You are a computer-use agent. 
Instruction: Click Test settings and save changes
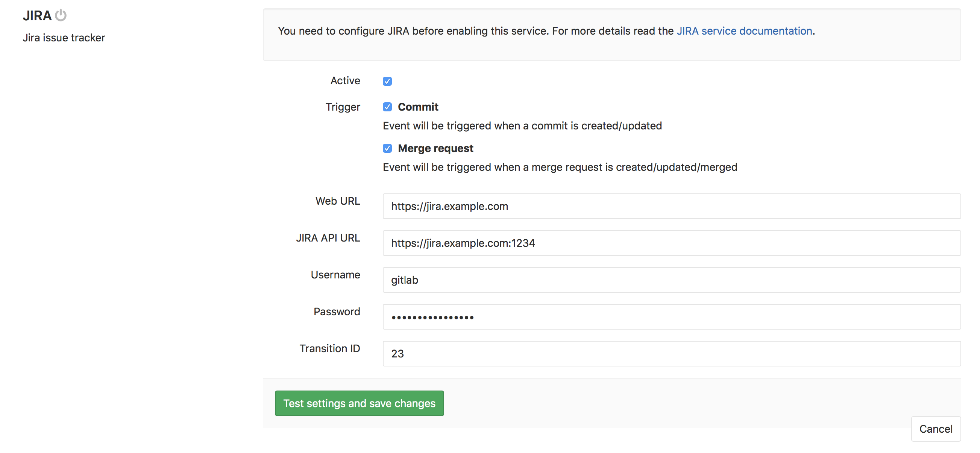pyautogui.click(x=359, y=403)
